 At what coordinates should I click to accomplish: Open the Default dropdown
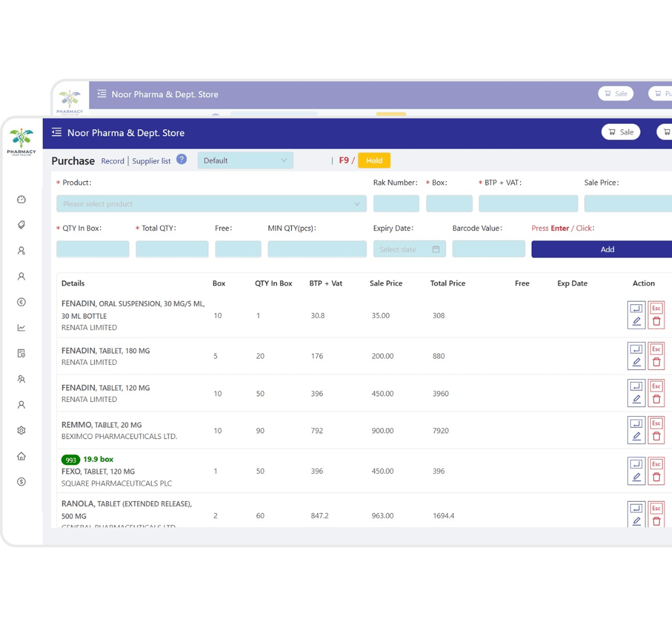click(245, 161)
